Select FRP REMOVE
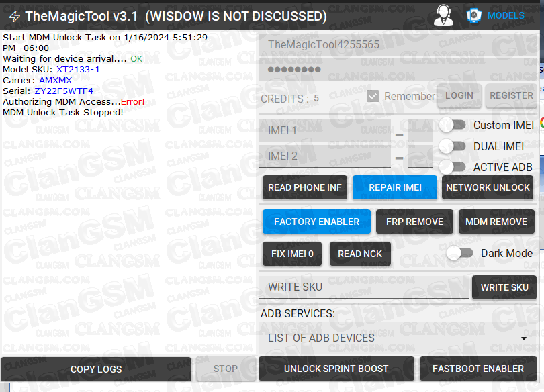The width and height of the screenshot is (544, 392). (x=414, y=221)
